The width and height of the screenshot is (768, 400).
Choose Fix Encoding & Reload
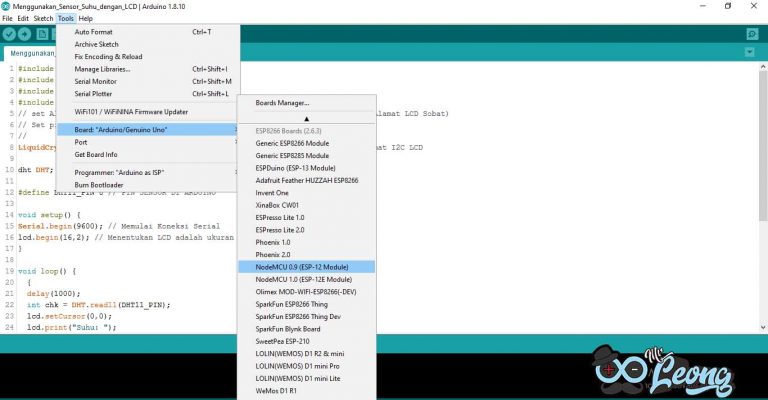point(148,56)
